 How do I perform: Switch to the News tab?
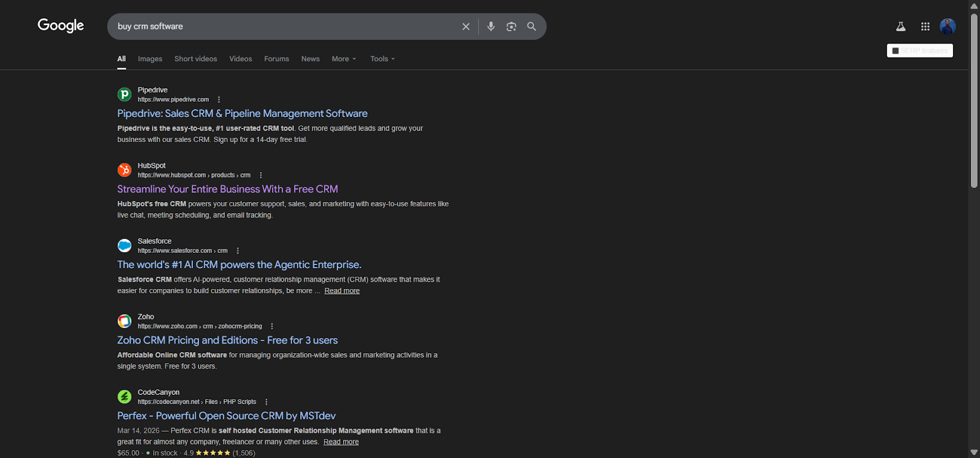click(x=311, y=59)
